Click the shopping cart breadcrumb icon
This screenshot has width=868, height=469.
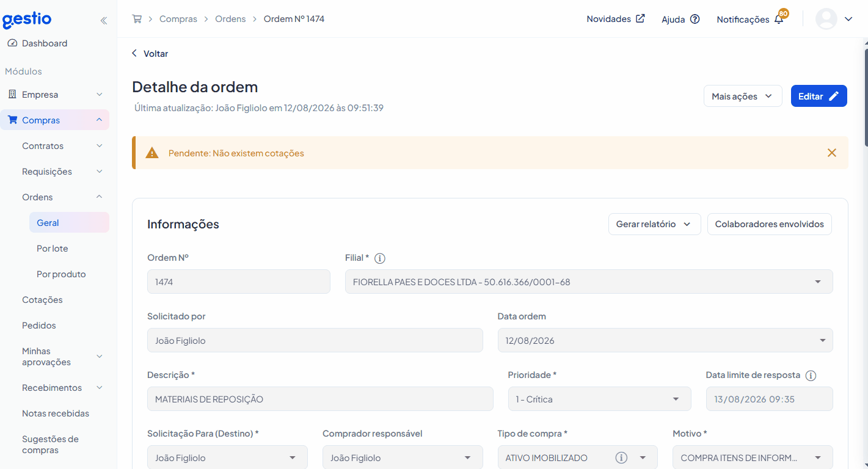coord(137,19)
